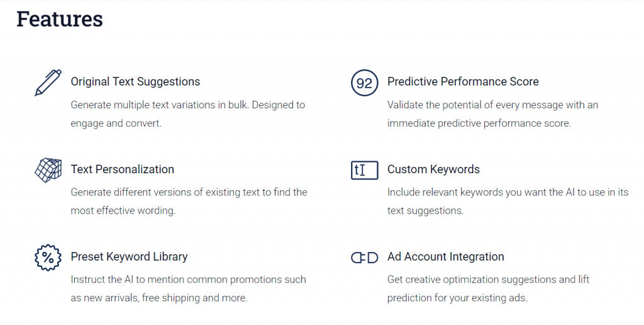Click the Features page title
Viewport: 644px width, 325px height.
coord(60,20)
